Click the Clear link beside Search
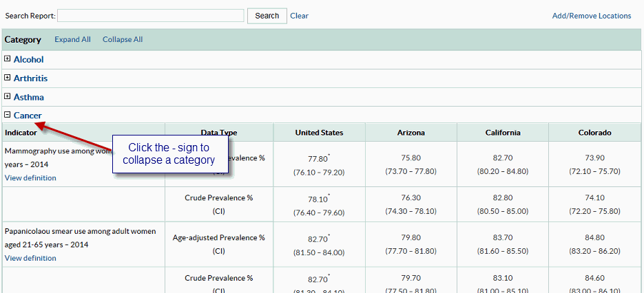Screen dimensions: 644x293 pyautogui.click(x=299, y=16)
